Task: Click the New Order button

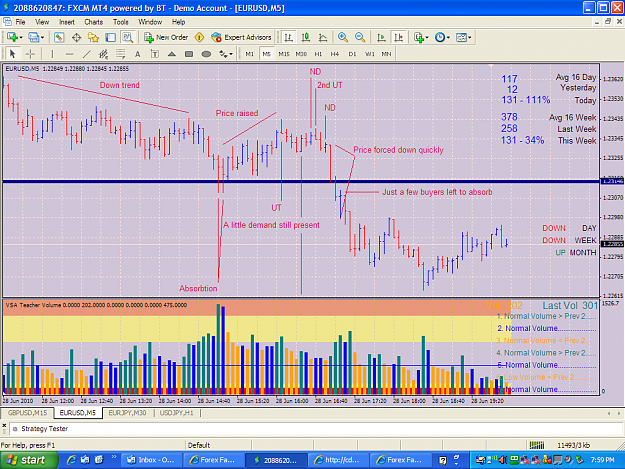Action: tap(166, 37)
